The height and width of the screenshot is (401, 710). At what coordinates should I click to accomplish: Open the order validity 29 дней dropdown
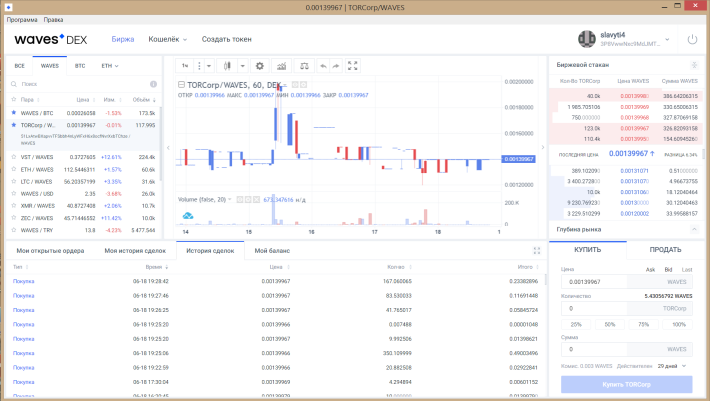point(672,366)
